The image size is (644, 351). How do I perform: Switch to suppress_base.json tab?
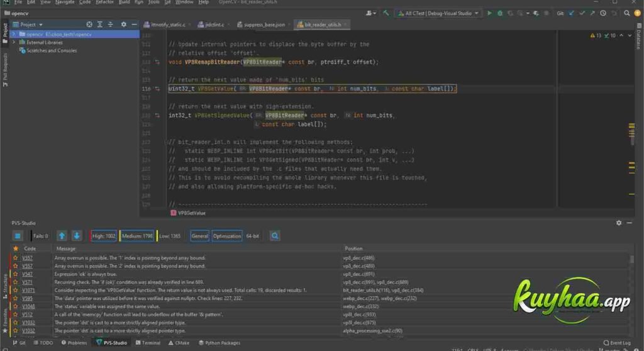pyautogui.click(x=264, y=25)
